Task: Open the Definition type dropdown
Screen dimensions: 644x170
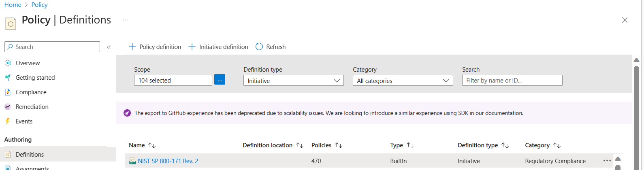Action: (x=294, y=81)
